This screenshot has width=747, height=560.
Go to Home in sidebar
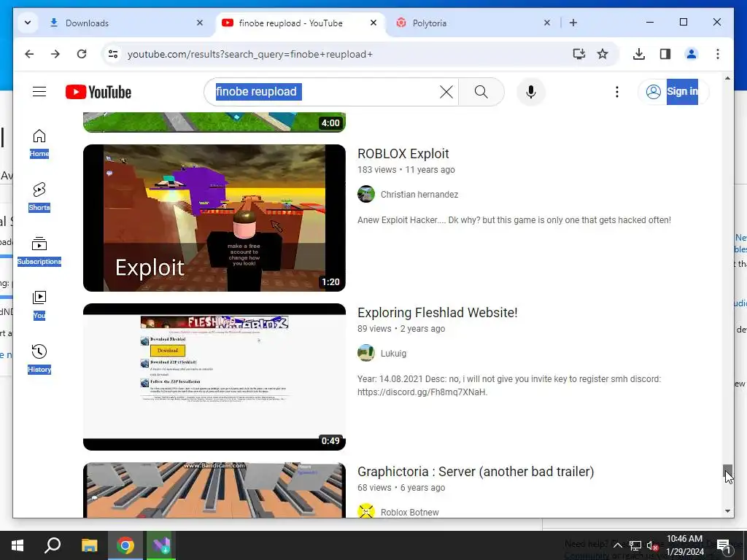(x=39, y=144)
